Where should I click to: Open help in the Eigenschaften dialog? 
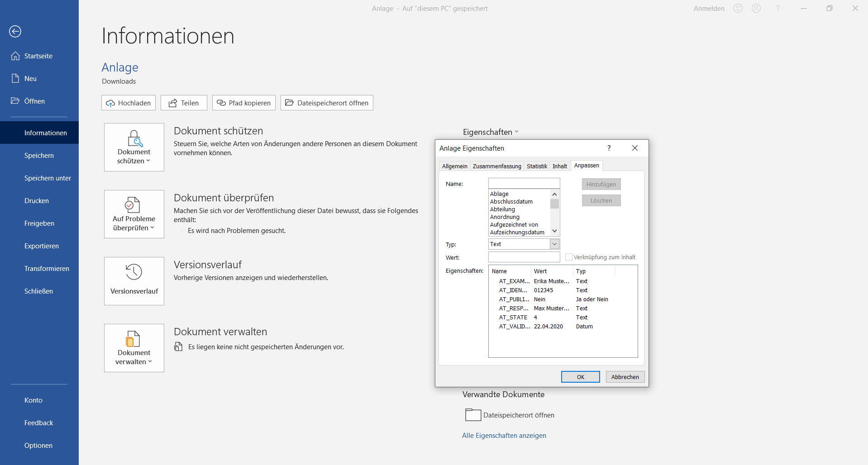609,148
